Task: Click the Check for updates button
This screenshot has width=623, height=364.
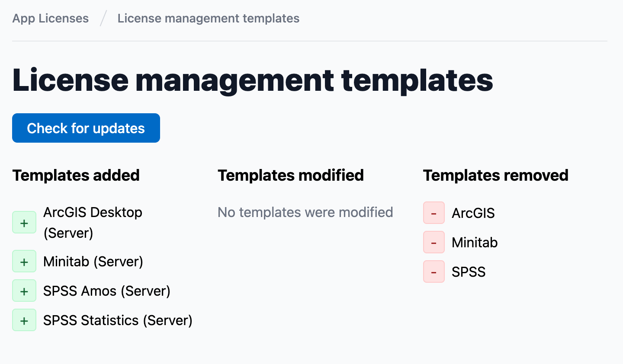Action: [x=86, y=128]
